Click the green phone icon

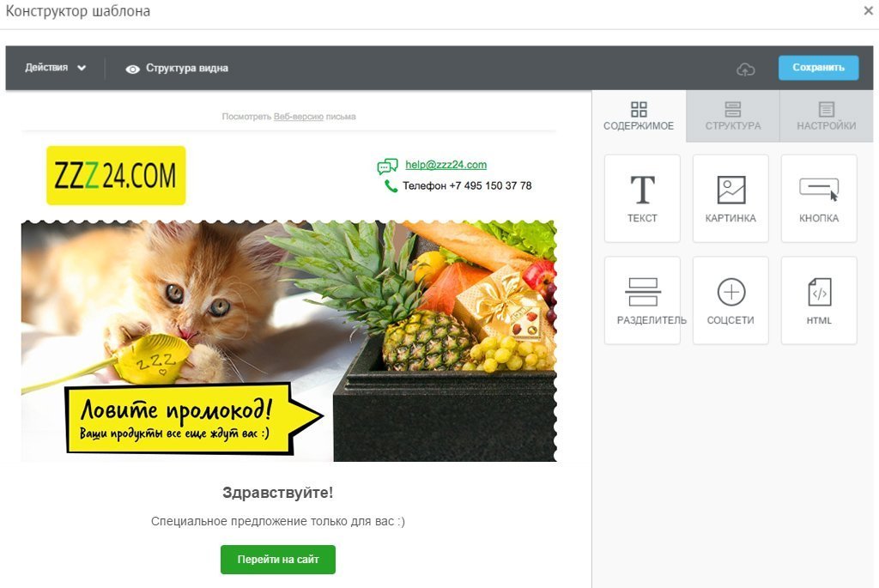point(391,185)
